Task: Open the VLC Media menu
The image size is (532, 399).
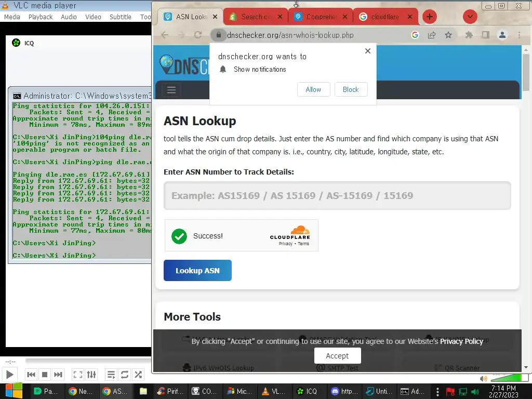Action: [12, 17]
